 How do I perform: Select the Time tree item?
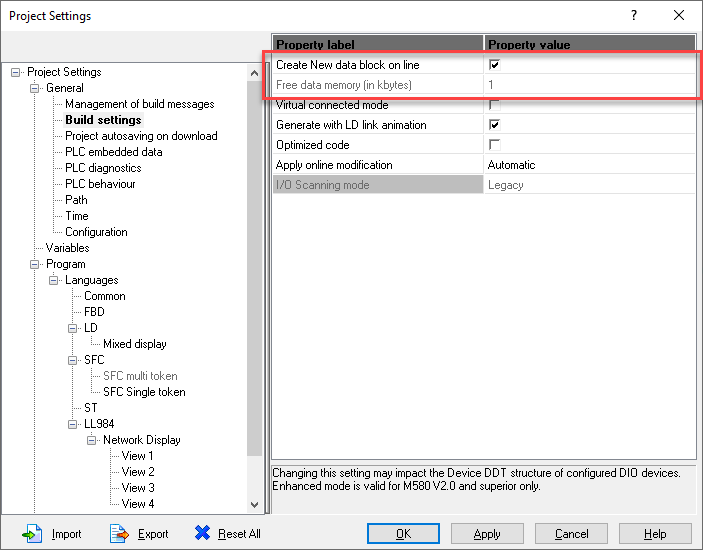[77, 216]
